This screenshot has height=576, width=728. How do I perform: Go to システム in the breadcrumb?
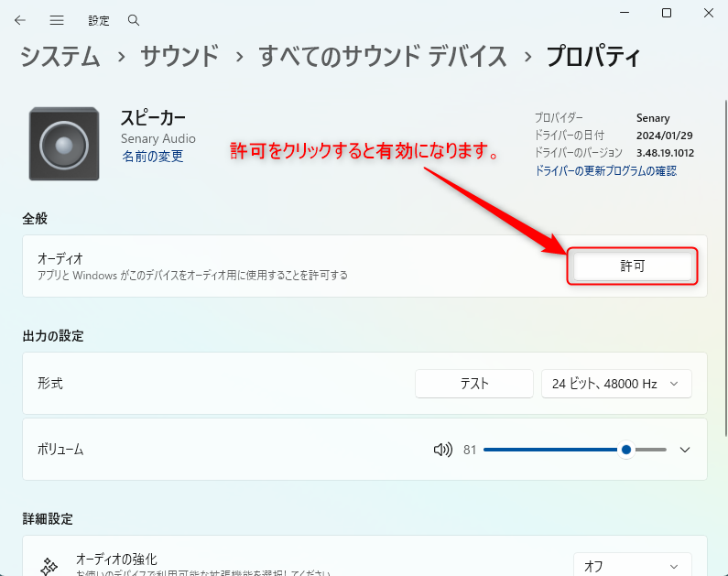pos(60,57)
